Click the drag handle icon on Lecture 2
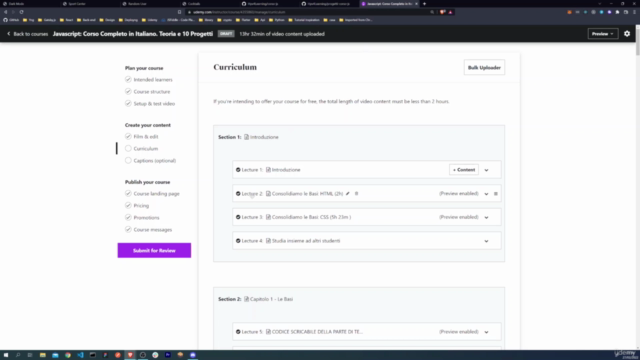The image size is (640, 360). tap(496, 194)
